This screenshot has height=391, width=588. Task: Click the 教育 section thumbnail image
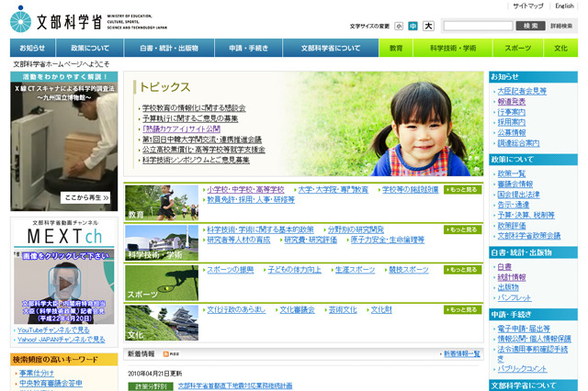pos(162,203)
